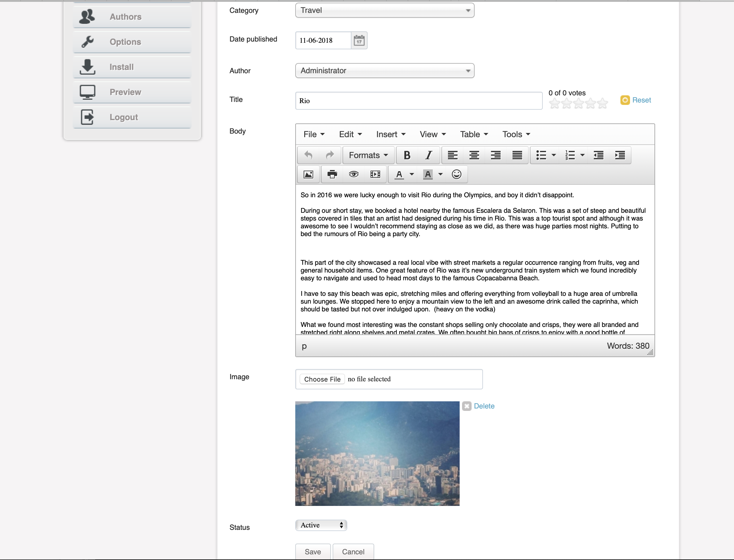Open text color picker arrow

(412, 174)
